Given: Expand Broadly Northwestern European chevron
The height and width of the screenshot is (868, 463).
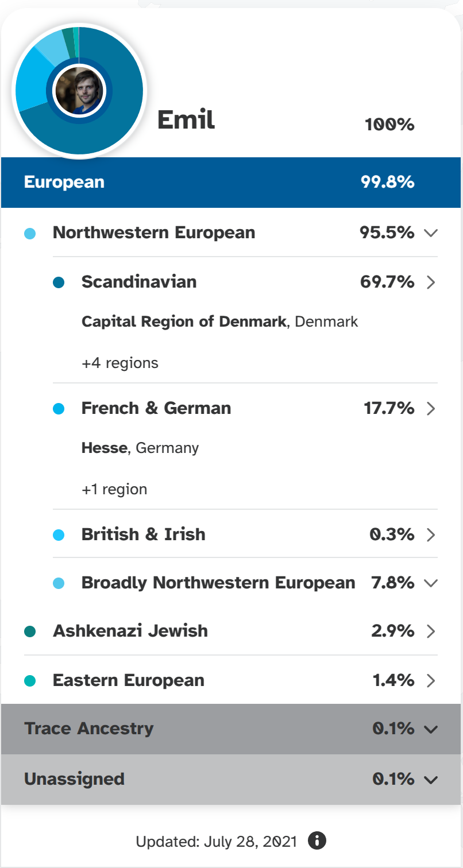Looking at the screenshot, I should point(431,583).
